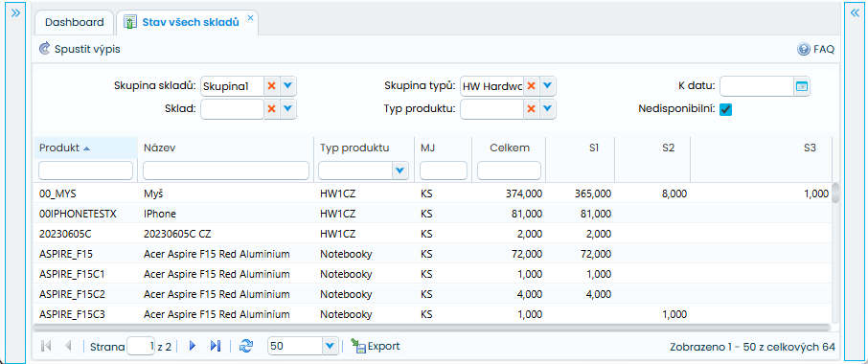Select the 20230605C product cell
868x364 pixels.
point(86,234)
